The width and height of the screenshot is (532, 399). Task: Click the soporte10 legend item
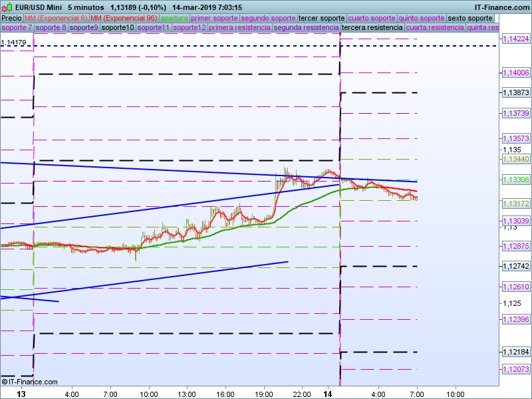tap(118, 28)
